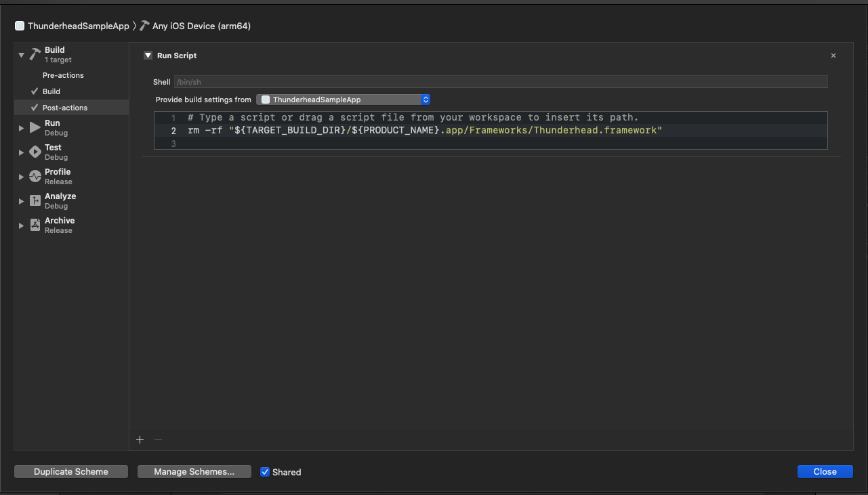This screenshot has width=868, height=495.
Task: Select the Analyze Debug phase label
Action: pos(60,201)
